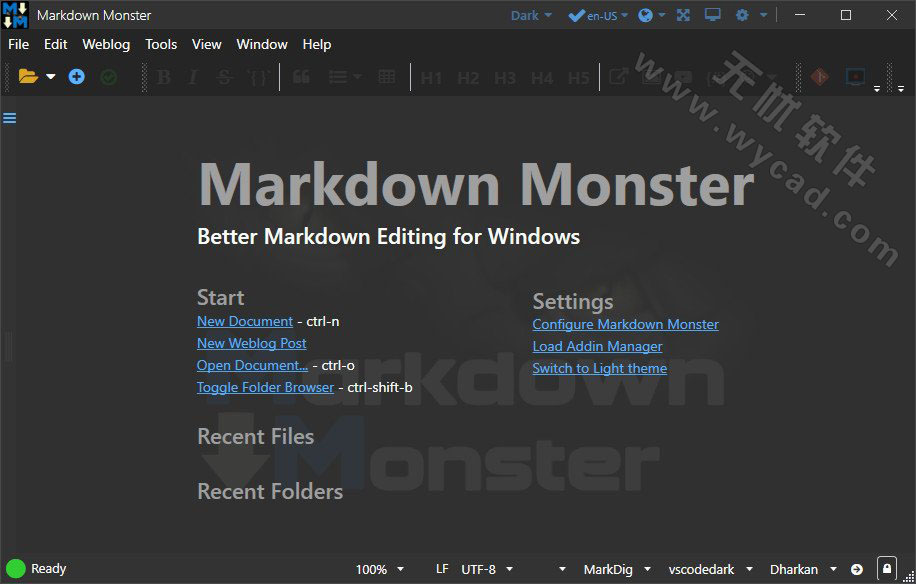Open the 100% zoom level dropdown
This screenshot has width=916, height=584.
coord(379,569)
